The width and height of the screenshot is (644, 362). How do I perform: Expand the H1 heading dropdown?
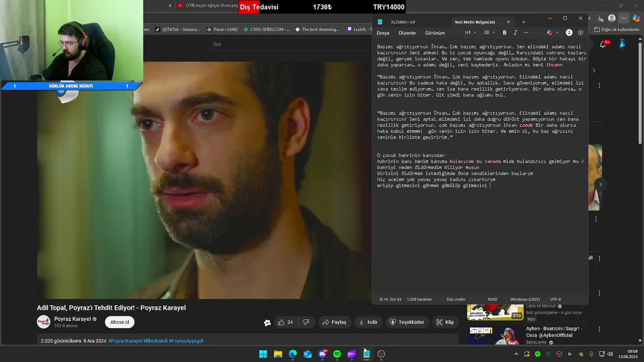tap(470, 33)
